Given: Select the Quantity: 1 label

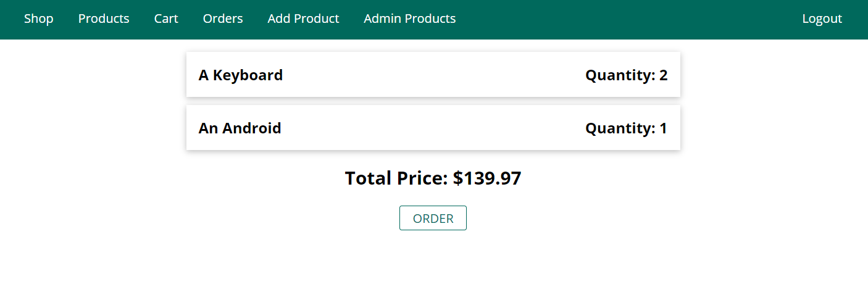Looking at the screenshot, I should (x=626, y=128).
